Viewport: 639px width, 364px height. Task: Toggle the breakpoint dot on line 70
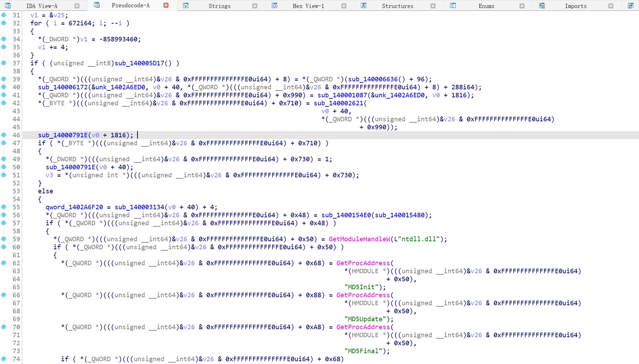(x=4, y=327)
